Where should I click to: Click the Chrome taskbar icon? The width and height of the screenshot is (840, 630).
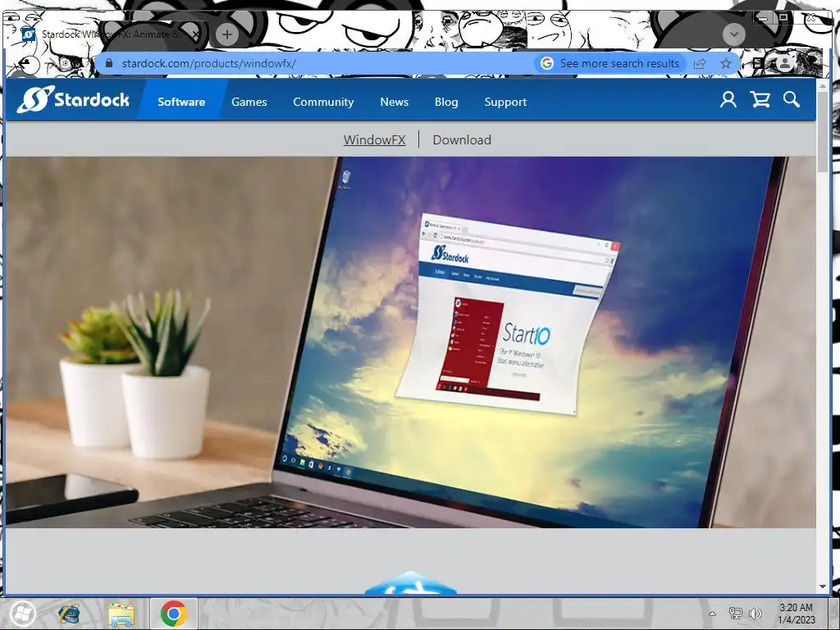tap(173, 614)
